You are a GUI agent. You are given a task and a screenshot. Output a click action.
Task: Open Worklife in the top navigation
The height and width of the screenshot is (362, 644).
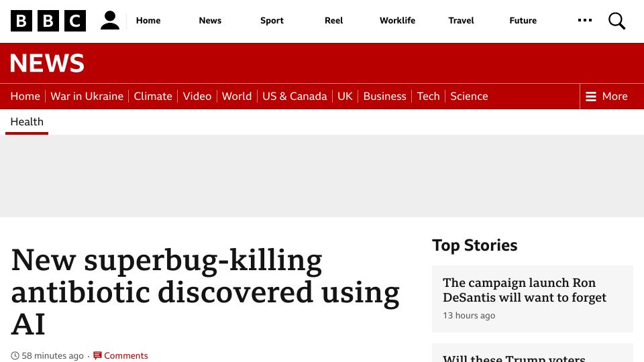click(397, 21)
